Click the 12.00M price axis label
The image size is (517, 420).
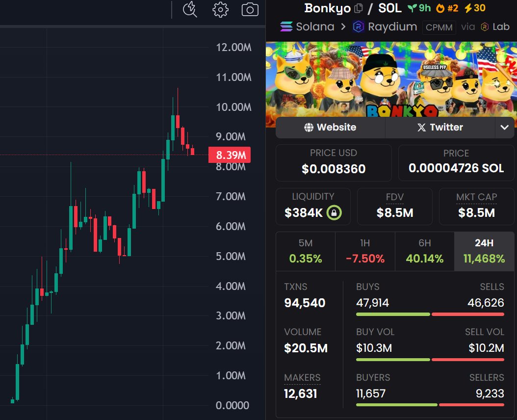click(233, 48)
